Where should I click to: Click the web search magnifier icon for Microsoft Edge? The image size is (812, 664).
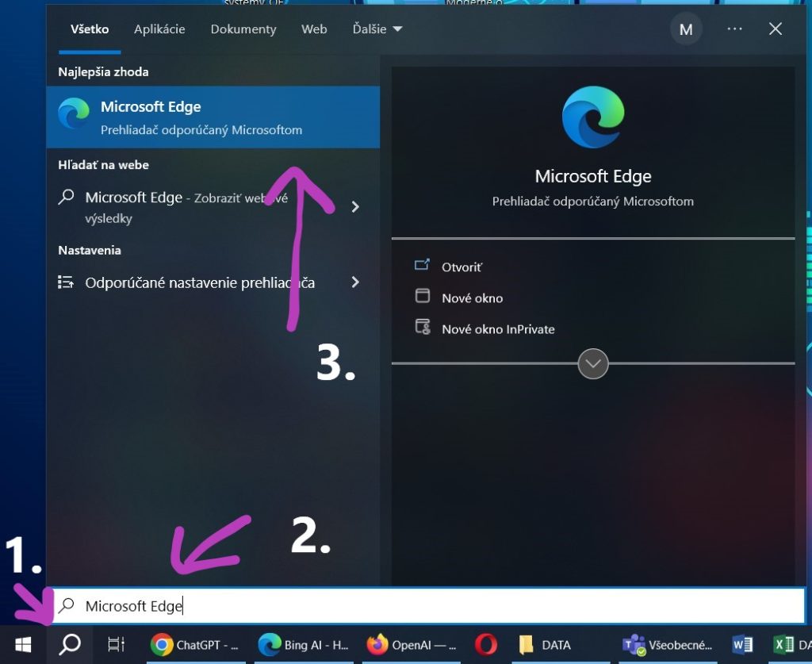67,198
